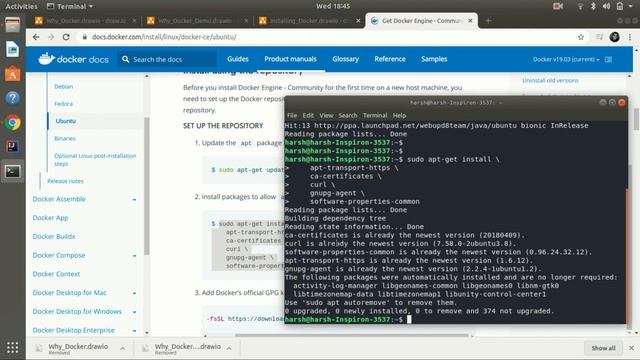The height and width of the screenshot is (360, 640).
Task: Switch to Google Chrome in the dock
Action: click(12, 122)
